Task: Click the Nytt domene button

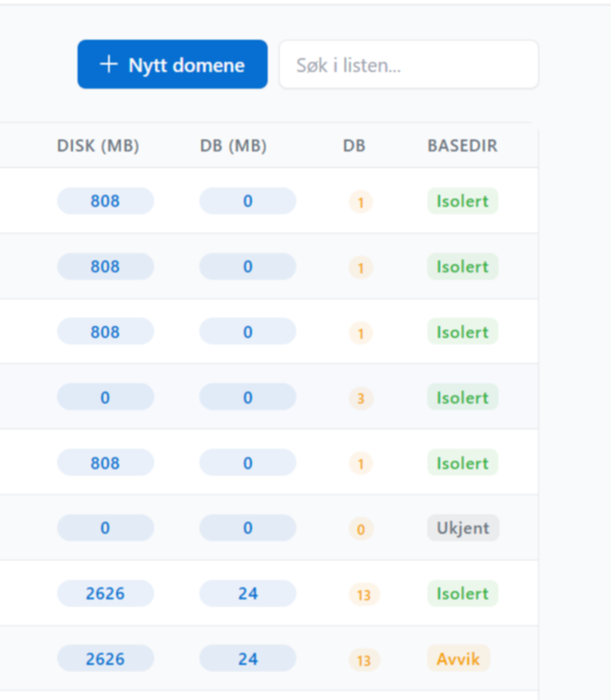Action: (x=173, y=65)
